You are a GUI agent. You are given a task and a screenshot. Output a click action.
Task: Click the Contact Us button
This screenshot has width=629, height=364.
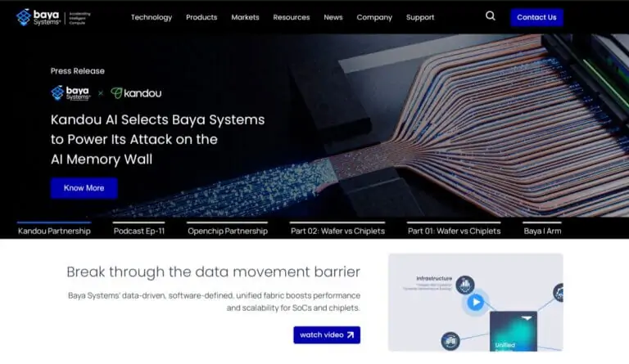[536, 17]
